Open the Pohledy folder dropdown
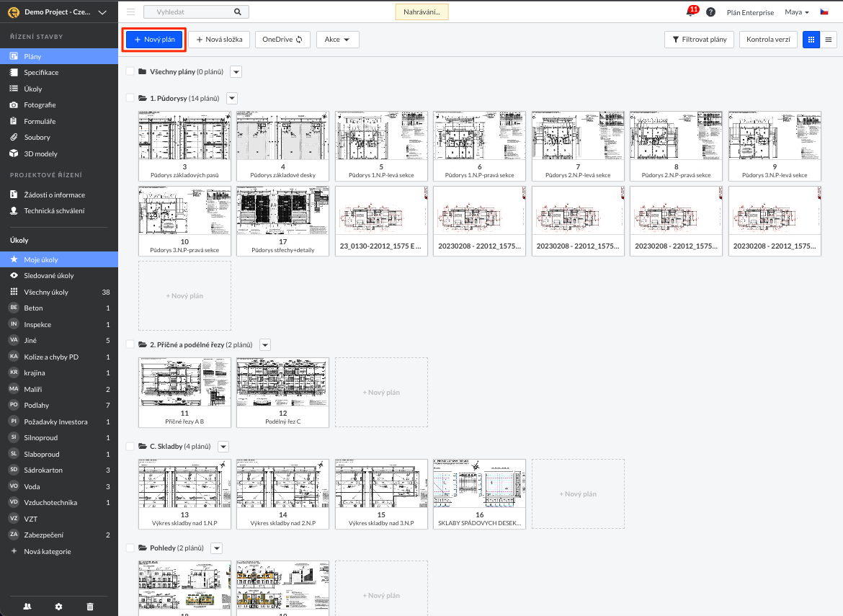The height and width of the screenshot is (616, 843). (216, 548)
